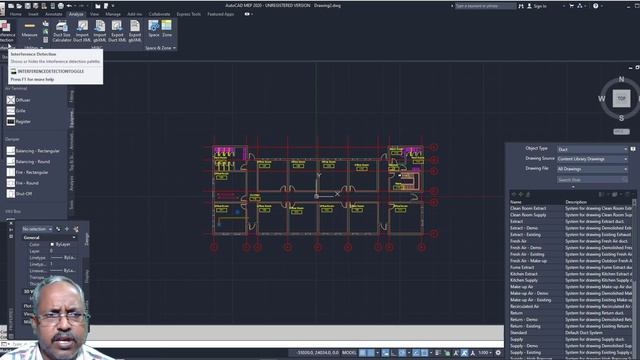Click the ViewCube TOP face
This screenshot has width=640, height=360.
pyautogui.click(x=621, y=98)
